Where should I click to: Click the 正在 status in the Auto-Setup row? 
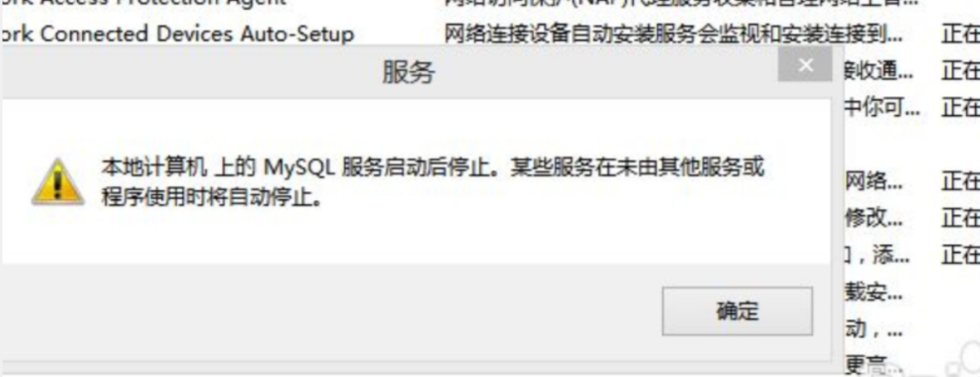point(960,35)
